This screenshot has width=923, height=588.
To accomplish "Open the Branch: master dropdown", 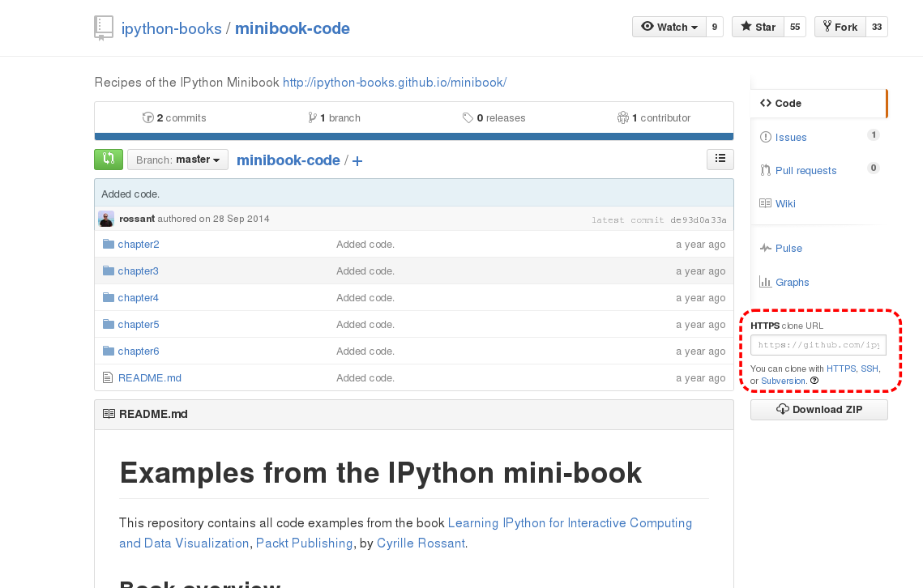I will point(177,160).
